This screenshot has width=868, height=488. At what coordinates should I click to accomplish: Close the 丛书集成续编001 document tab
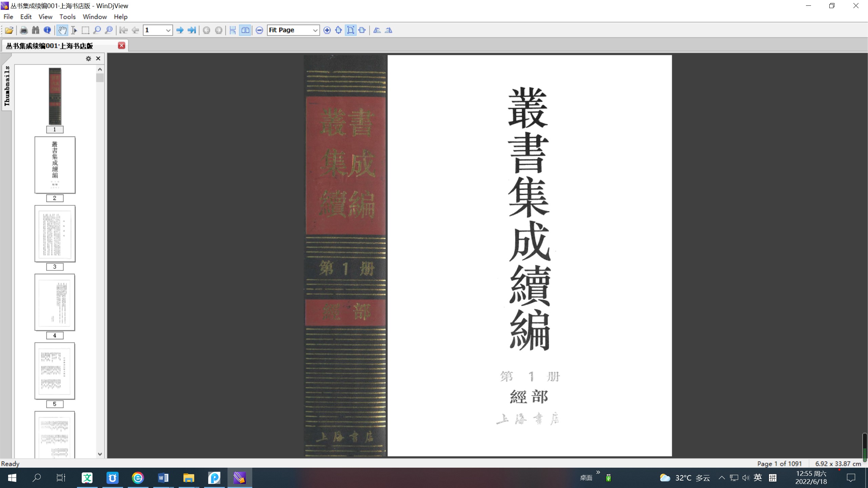121,45
